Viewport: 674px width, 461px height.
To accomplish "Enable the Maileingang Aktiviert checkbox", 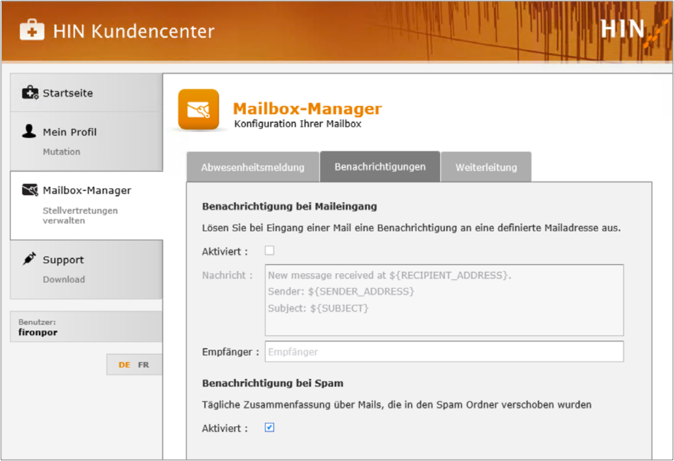I will 270,250.
